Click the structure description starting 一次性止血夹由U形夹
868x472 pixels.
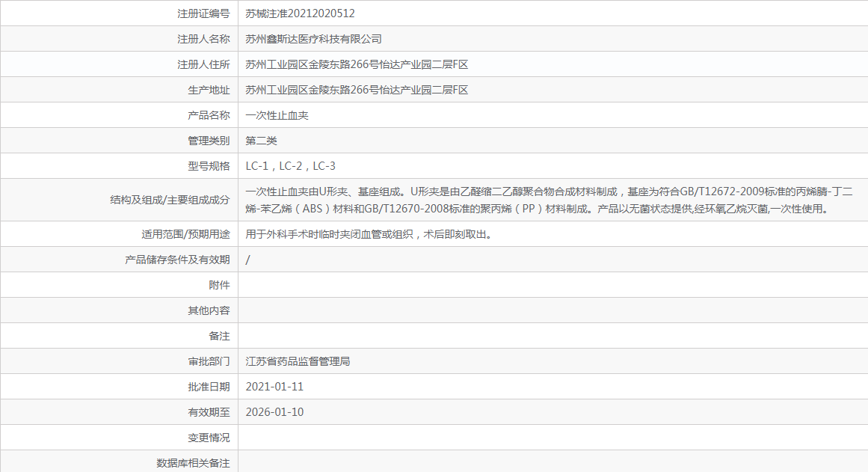click(x=550, y=200)
